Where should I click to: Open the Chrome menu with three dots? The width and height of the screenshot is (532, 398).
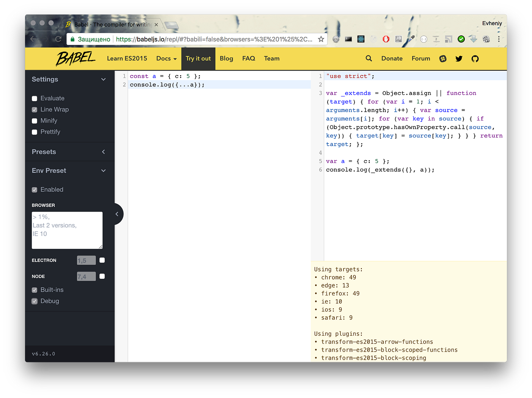(499, 39)
